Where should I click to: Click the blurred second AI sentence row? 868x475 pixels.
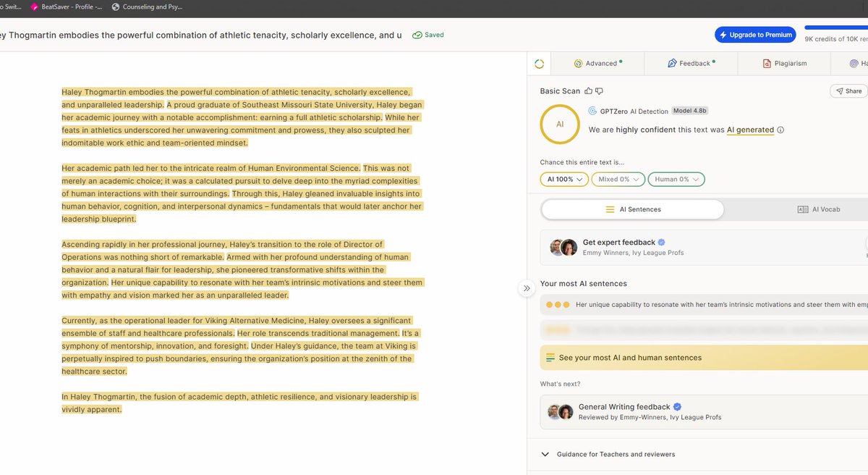coord(704,330)
